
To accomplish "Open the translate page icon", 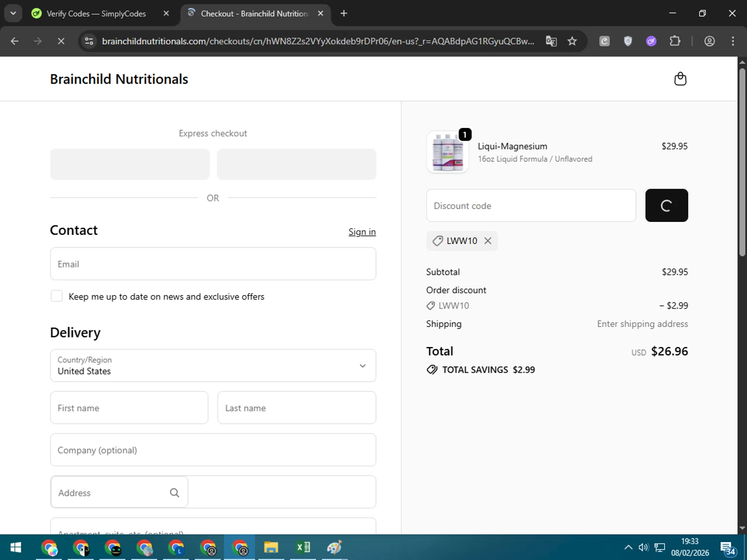I will 551,41.
